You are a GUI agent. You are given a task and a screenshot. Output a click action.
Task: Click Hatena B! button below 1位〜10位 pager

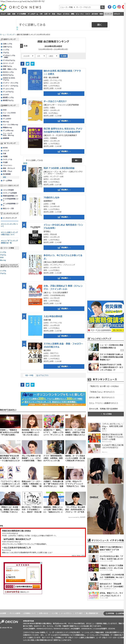coord(33,385)
